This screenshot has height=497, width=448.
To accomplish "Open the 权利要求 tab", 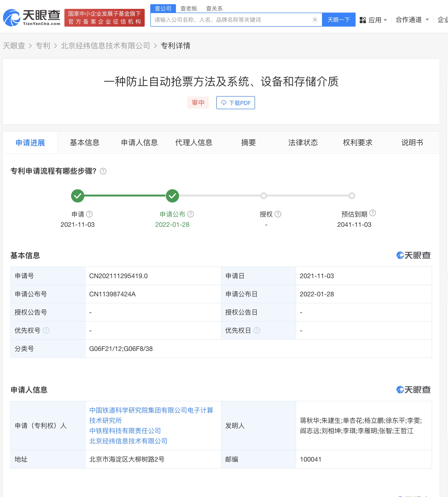I will coord(357,143).
